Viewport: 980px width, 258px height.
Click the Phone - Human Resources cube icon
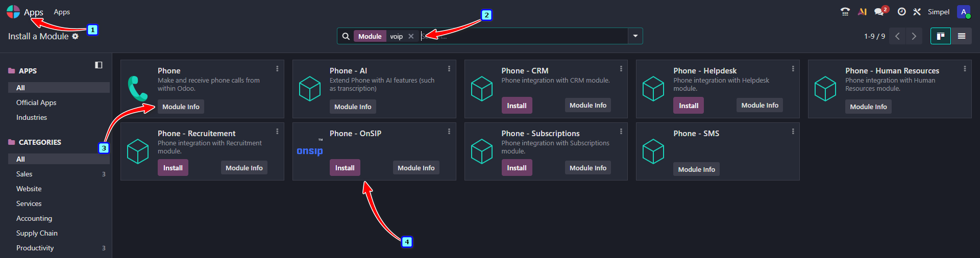click(x=825, y=89)
